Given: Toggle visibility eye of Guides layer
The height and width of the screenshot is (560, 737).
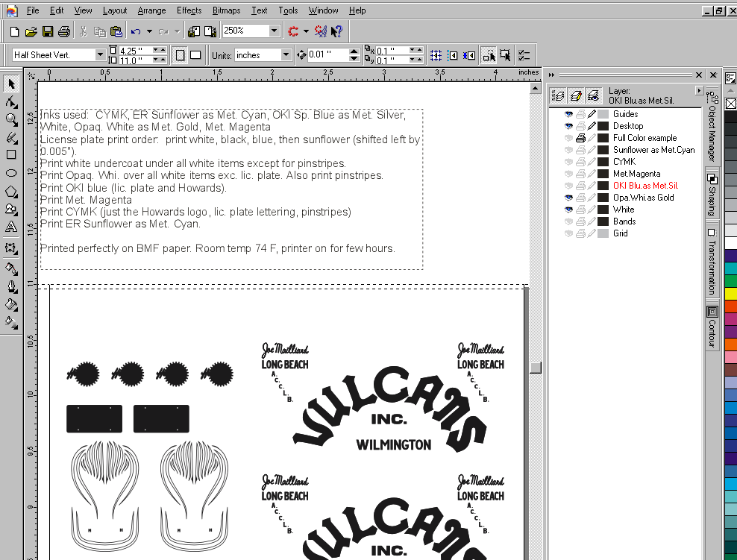Looking at the screenshot, I should click(x=568, y=114).
